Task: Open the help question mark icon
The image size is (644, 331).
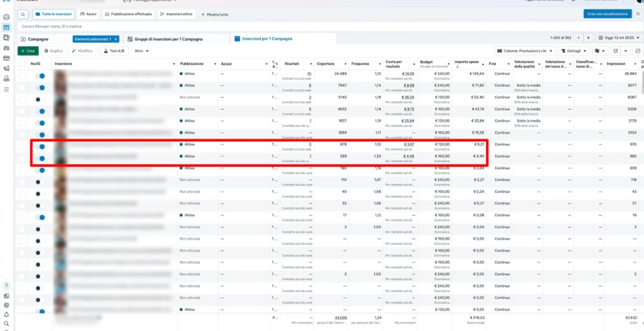Action: 6,285
